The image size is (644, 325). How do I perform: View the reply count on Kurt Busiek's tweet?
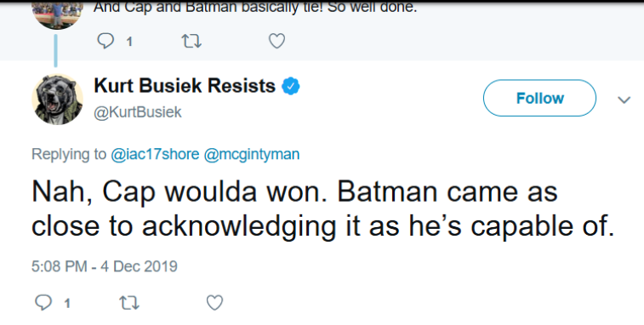click(x=67, y=304)
